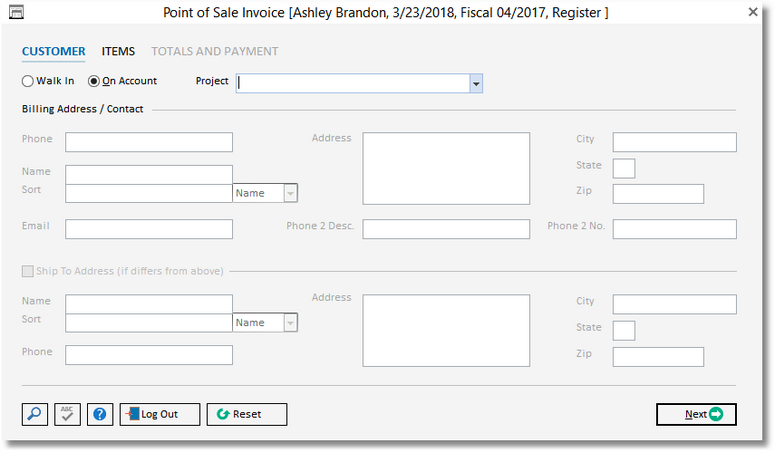Click the Email field
This screenshot has height=453, width=775.
tap(149, 229)
